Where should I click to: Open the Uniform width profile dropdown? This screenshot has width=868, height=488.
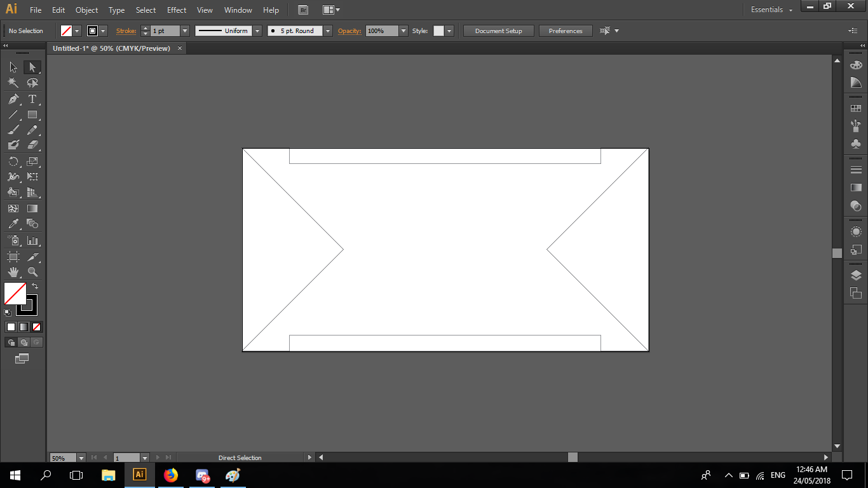tap(257, 30)
